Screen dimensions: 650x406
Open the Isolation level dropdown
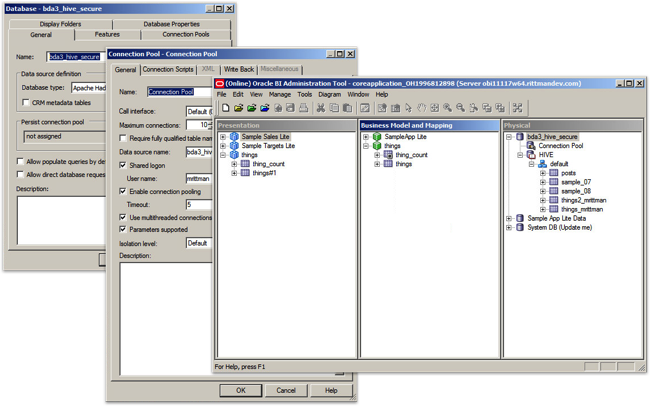[199, 243]
